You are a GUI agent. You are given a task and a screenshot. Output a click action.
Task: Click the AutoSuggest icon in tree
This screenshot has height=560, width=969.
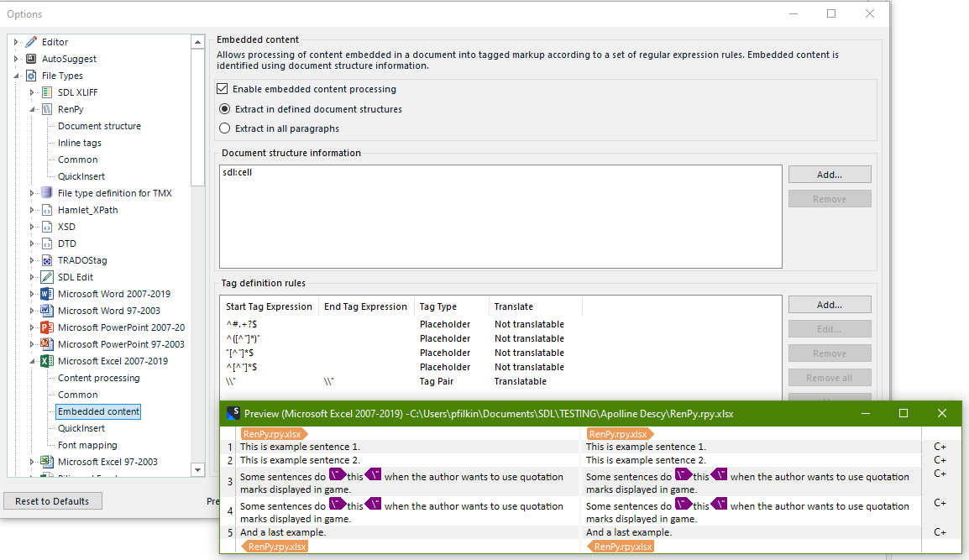[31, 59]
